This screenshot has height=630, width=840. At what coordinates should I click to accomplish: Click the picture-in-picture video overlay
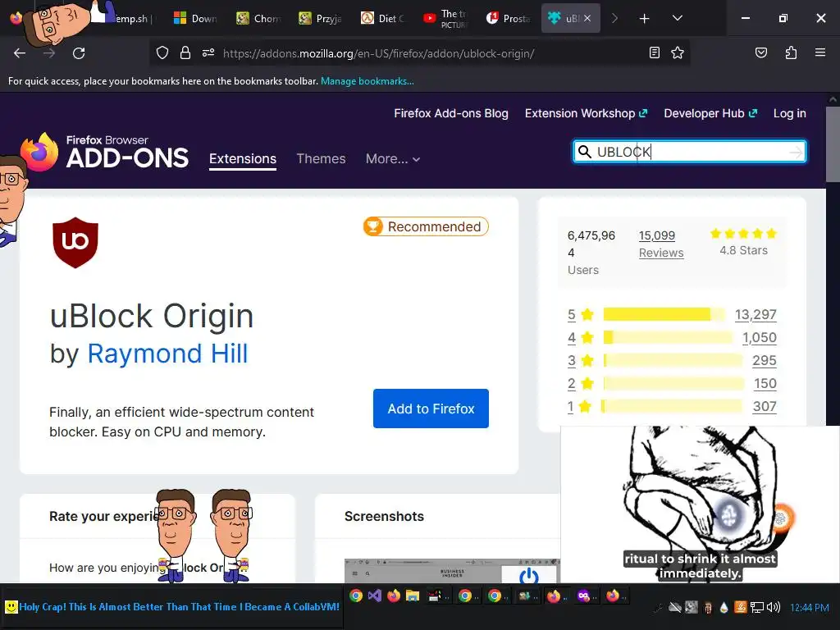coord(700,504)
